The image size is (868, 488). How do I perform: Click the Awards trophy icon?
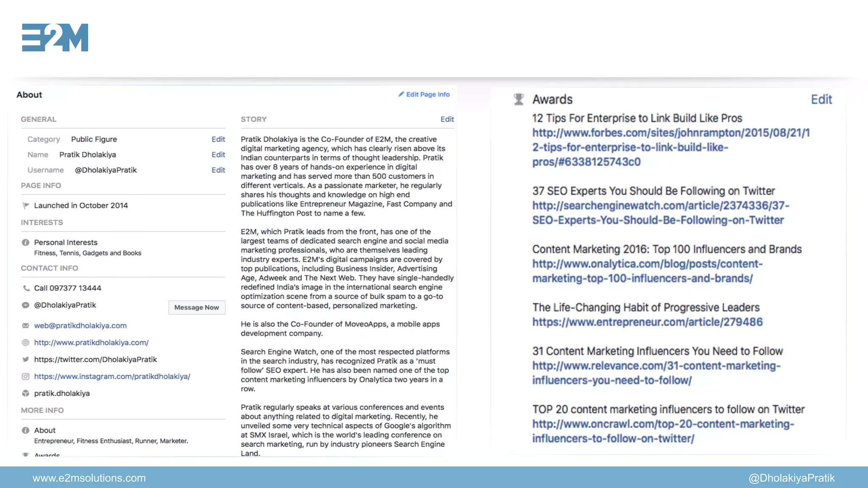click(518, 99)
